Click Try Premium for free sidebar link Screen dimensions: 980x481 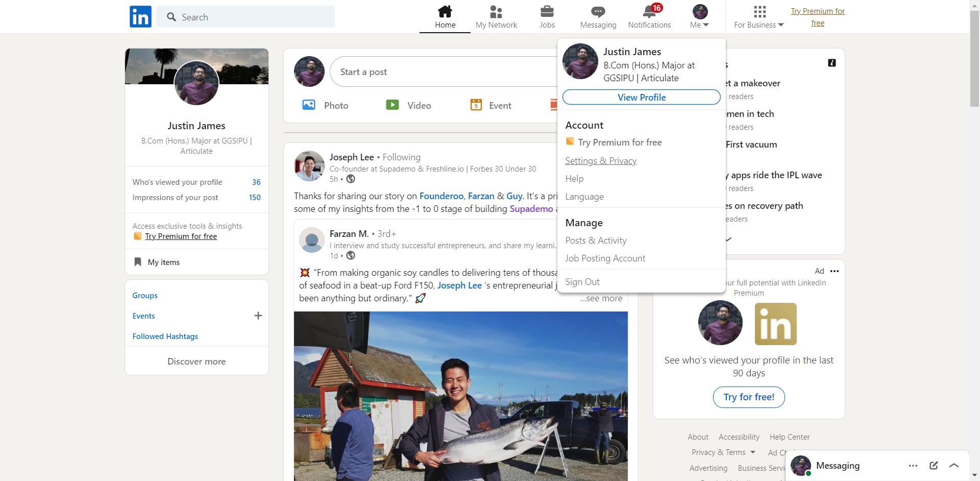click(181, 236)
